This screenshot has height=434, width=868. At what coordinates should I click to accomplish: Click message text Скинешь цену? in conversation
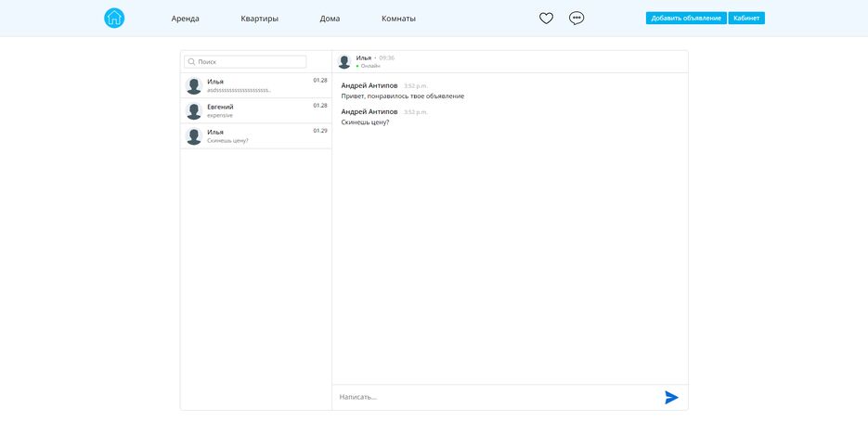[x=365, y=122]
